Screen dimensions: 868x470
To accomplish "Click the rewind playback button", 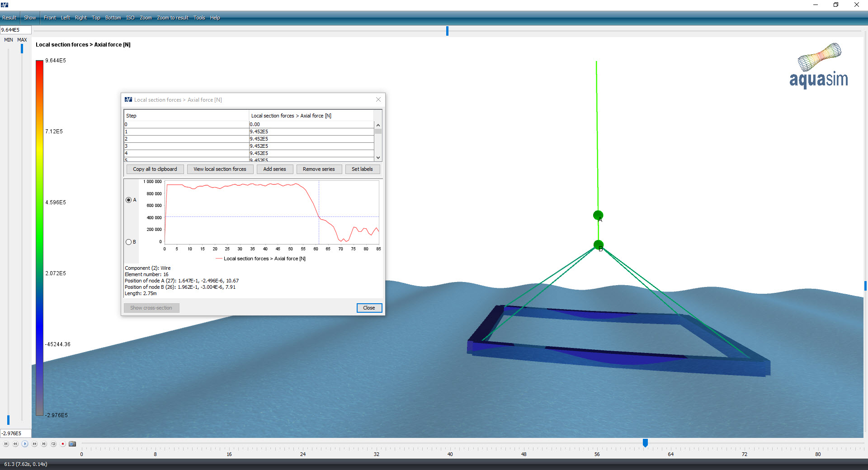I will (15, 444).
